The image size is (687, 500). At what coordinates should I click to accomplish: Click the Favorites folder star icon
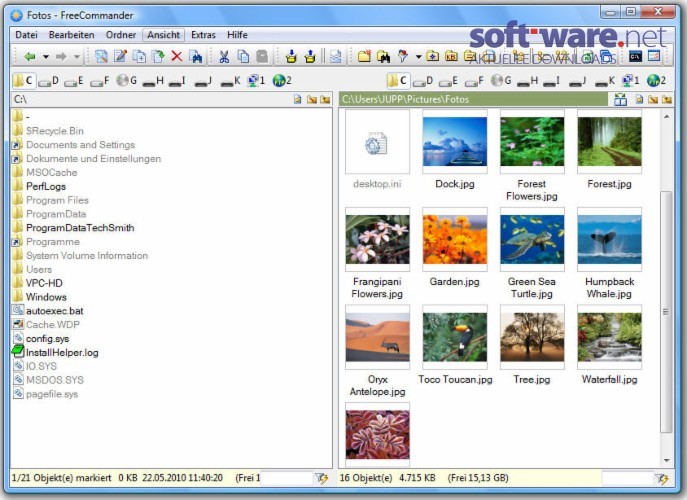click(432, 56)
